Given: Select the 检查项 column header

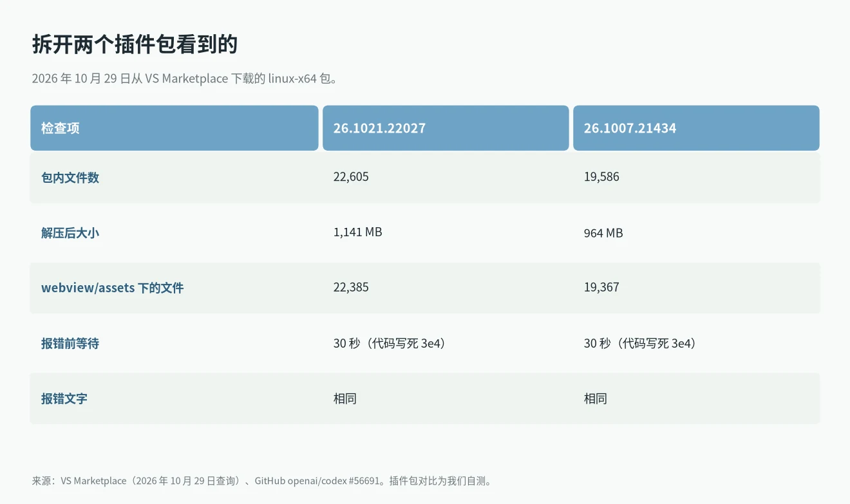Looking at the screenshot, I should (175, 128).
